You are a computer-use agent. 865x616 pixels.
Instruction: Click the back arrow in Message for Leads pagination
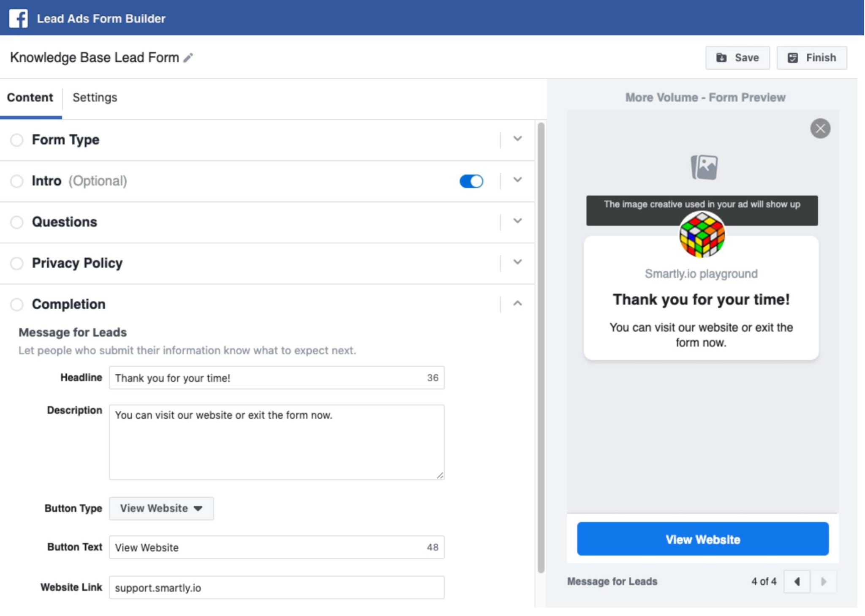[796, 581]
